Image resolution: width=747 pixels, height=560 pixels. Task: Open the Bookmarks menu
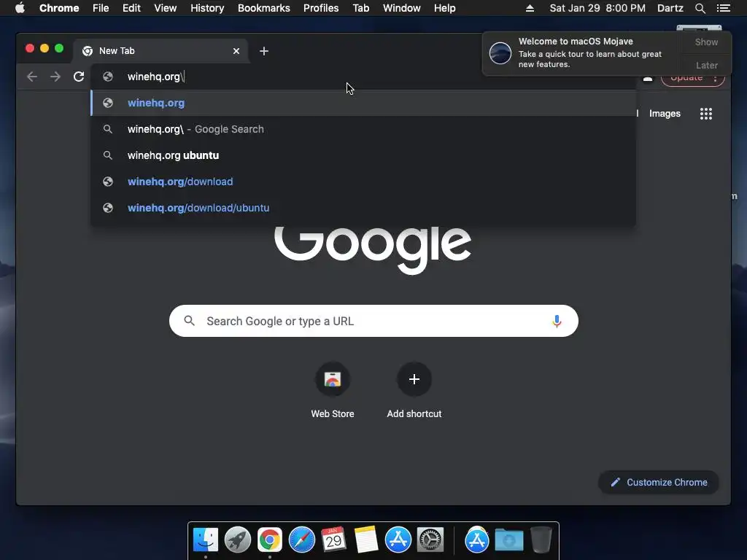[x=264, y=8]
